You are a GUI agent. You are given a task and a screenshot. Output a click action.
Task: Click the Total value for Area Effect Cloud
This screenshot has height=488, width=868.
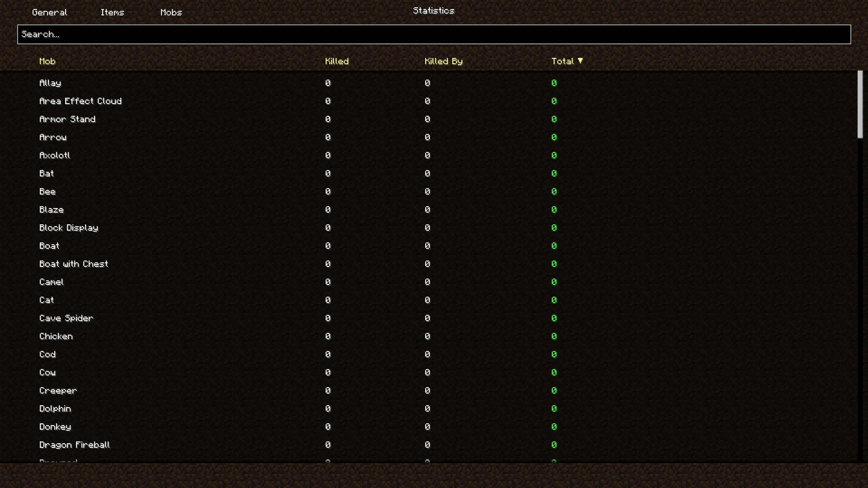pyautogui.click(x=554, y=101)
